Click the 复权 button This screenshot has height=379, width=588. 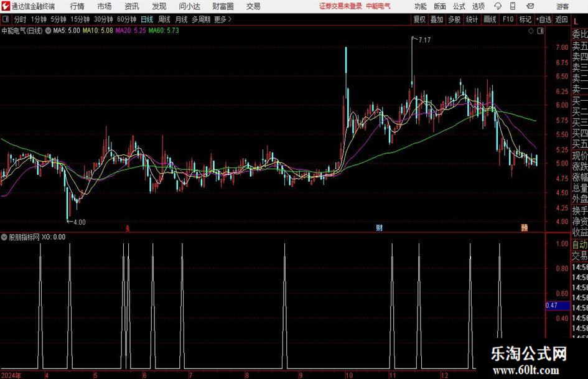(419, 19)
